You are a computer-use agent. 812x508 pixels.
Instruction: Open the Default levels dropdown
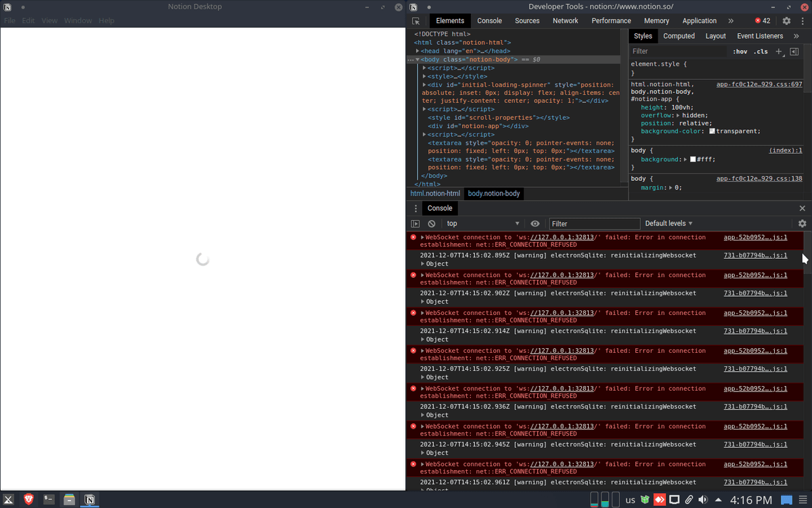pos(668,223)
